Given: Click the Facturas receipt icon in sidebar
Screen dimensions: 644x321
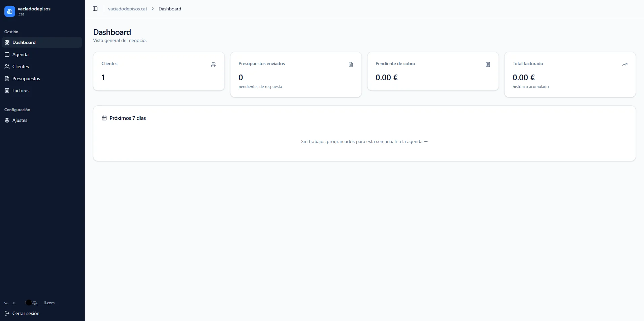Looking at the screenshot, I should pos(7,91).
